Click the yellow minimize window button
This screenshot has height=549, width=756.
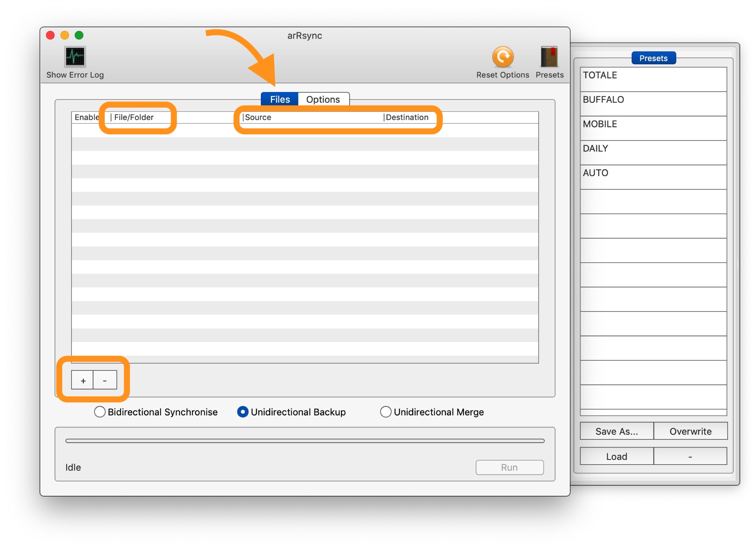point(65,35)
